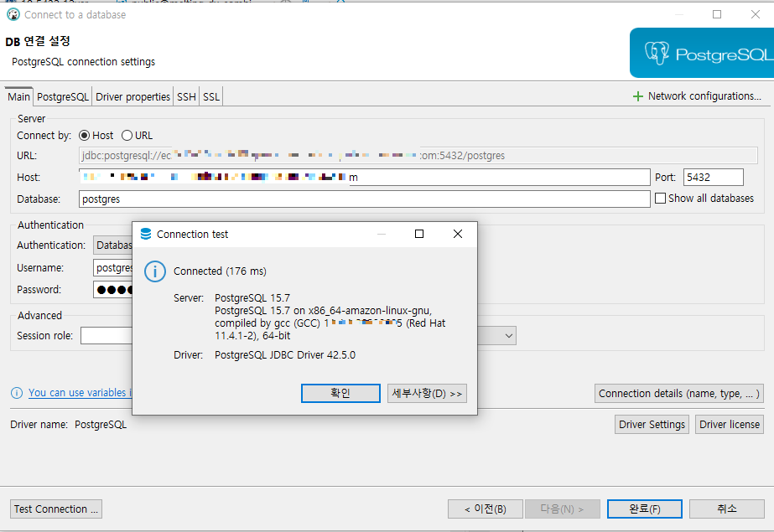Open Driver Settings
774x532 pixels.
pos(652,425)
